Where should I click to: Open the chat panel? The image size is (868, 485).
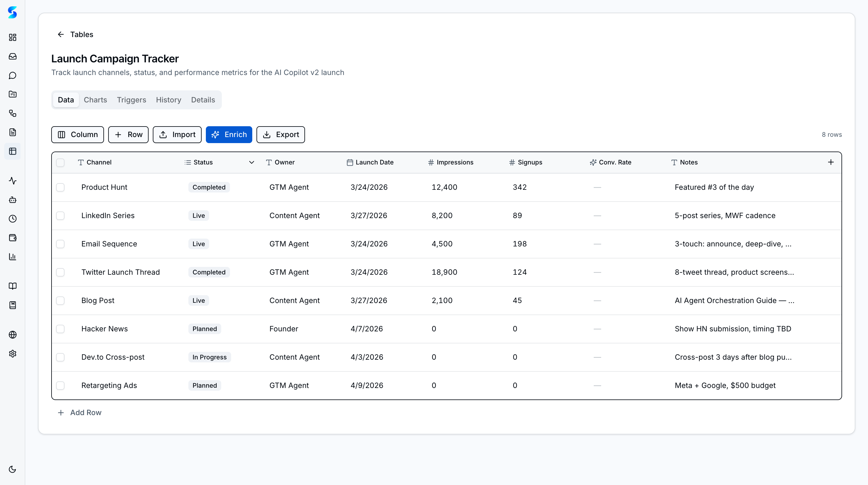(x=12, y=75)
